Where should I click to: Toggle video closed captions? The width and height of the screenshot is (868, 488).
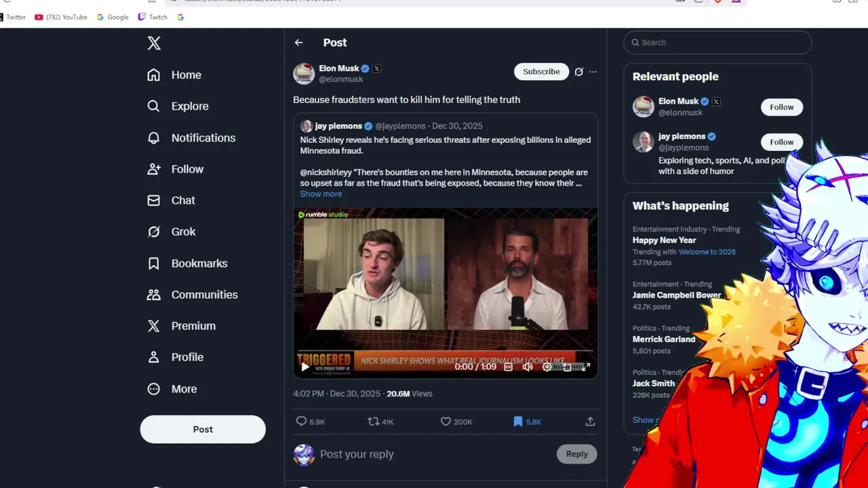point(508,367)
